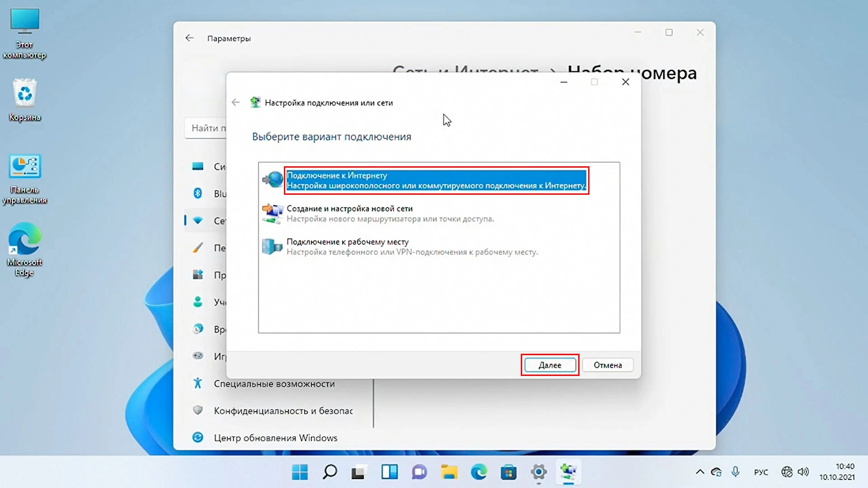Screen dimensions: 868x488
Task: Go back with the wizard's back arrow
Action: click(236, 103)
